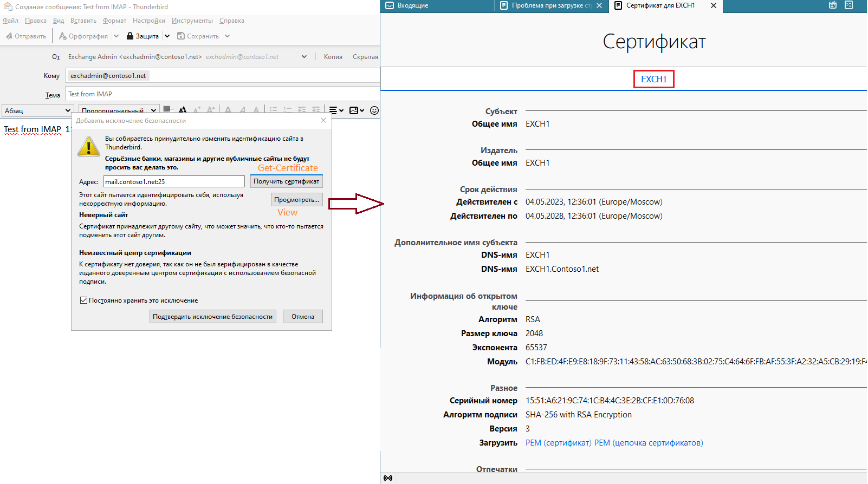Toggle underline formatting icon
This screenshot has width=868, height=484.
[256, 110]
